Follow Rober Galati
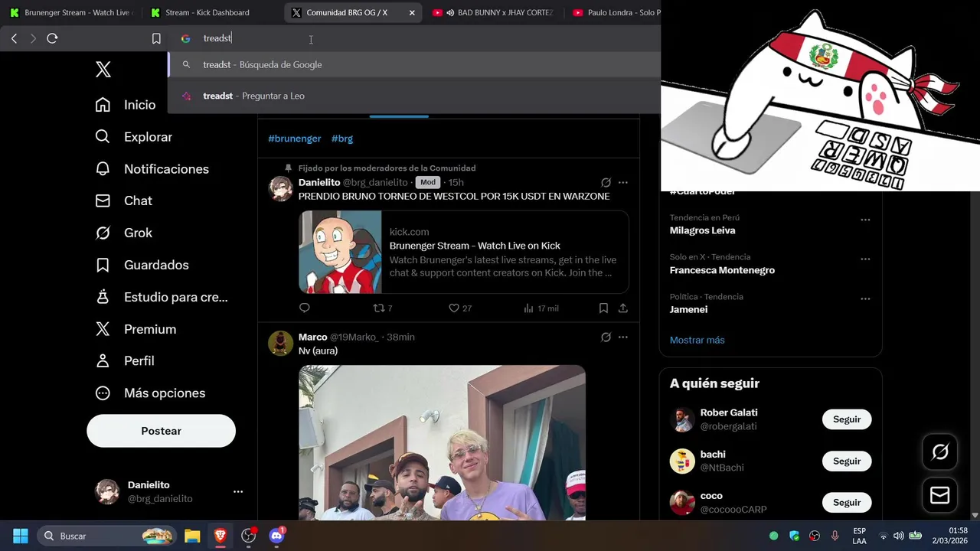This screenshot has height=551, width=980. coord(847,419)
